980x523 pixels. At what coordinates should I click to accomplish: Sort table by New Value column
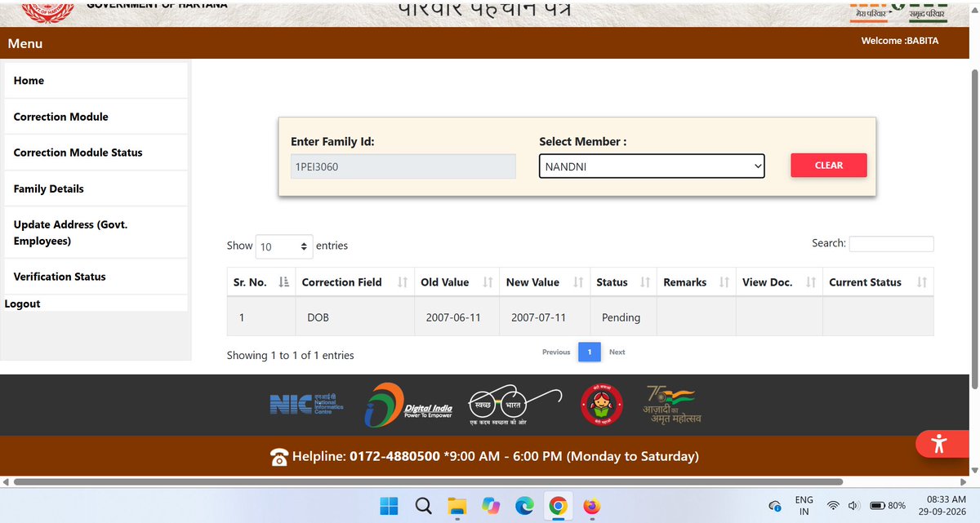click(x=545, y=282)
